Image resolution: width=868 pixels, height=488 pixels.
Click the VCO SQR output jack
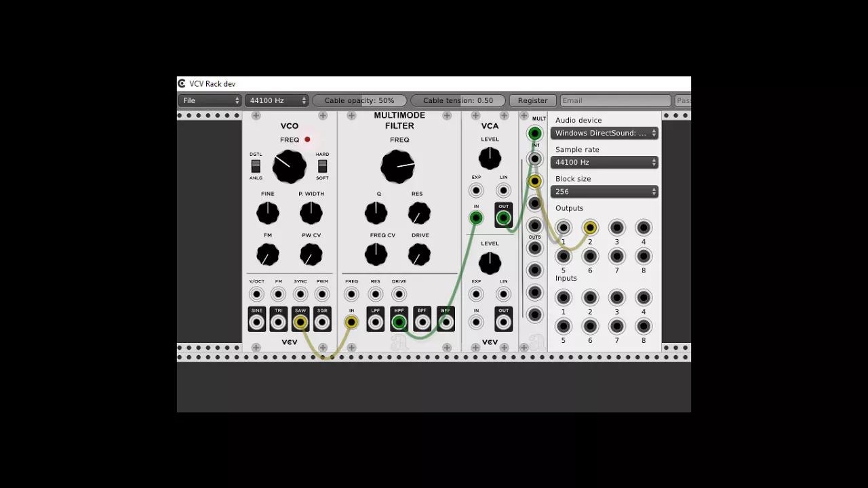coord(322,323)
